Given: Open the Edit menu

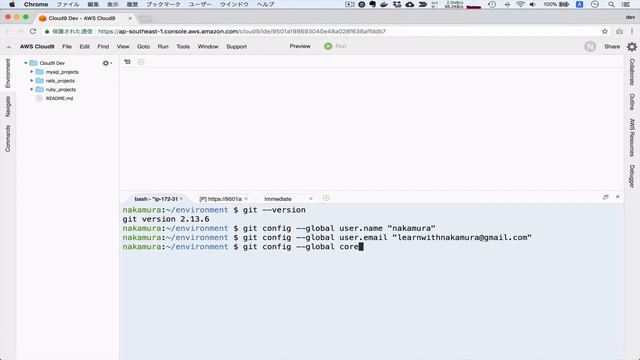Looking at the screenshot, I should (x=84, y=47).
